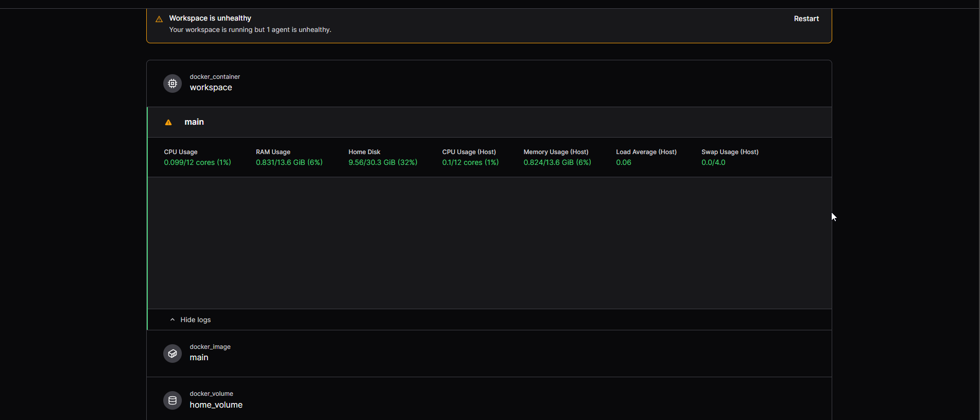Image resolution: width=980 pixels, height=420 pixels.
Task: Click the Hide logs label
Action: [196, 320]
